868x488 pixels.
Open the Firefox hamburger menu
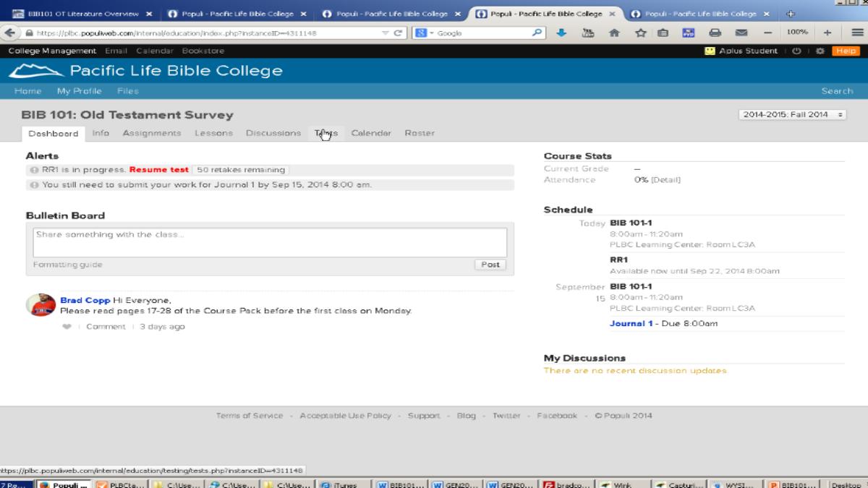(x=857, y=33)
